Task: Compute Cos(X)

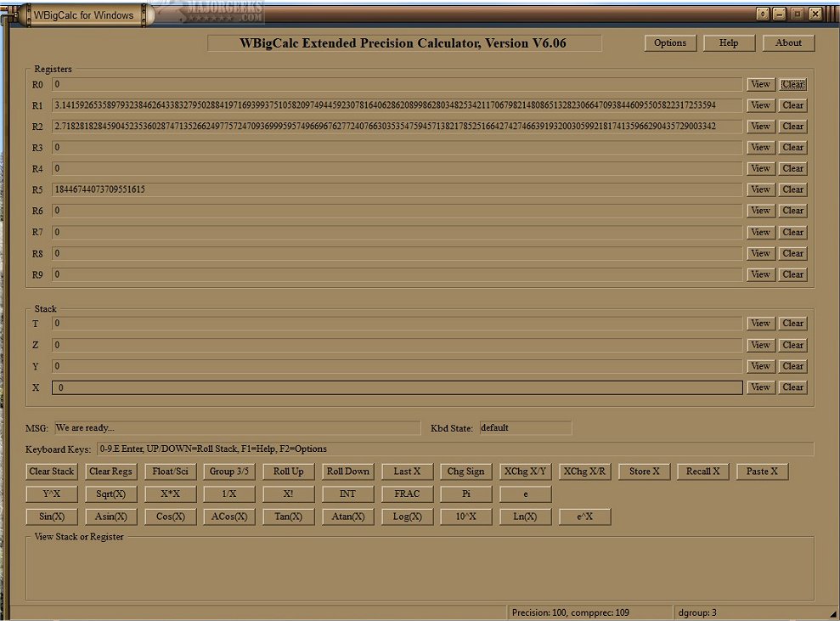Action: point(171,517)
